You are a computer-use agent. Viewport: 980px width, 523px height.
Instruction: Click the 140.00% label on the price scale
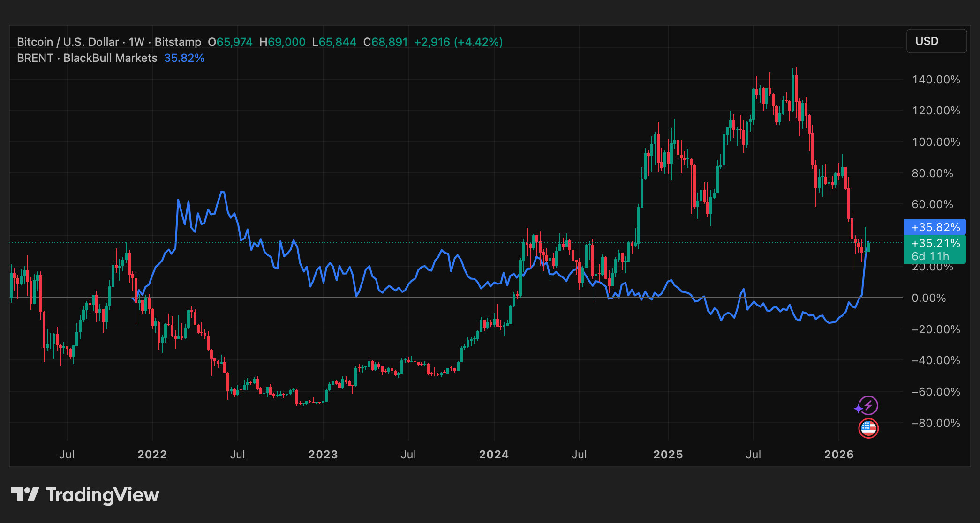pyautogui.click(x=935, y=80)
